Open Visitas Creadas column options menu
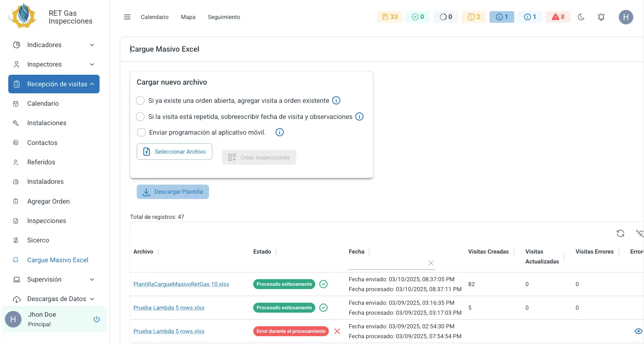 click(514, 251)
